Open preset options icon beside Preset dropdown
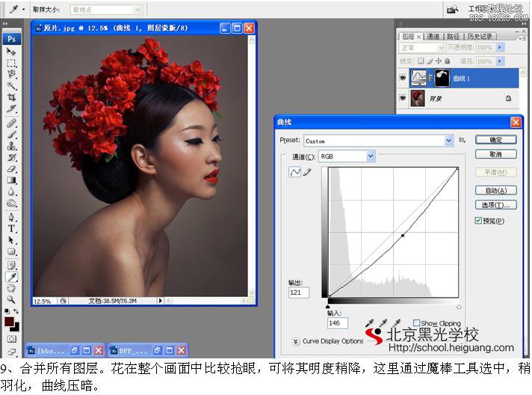The height and width of the screenshot is (395, 532). [462, 140]
